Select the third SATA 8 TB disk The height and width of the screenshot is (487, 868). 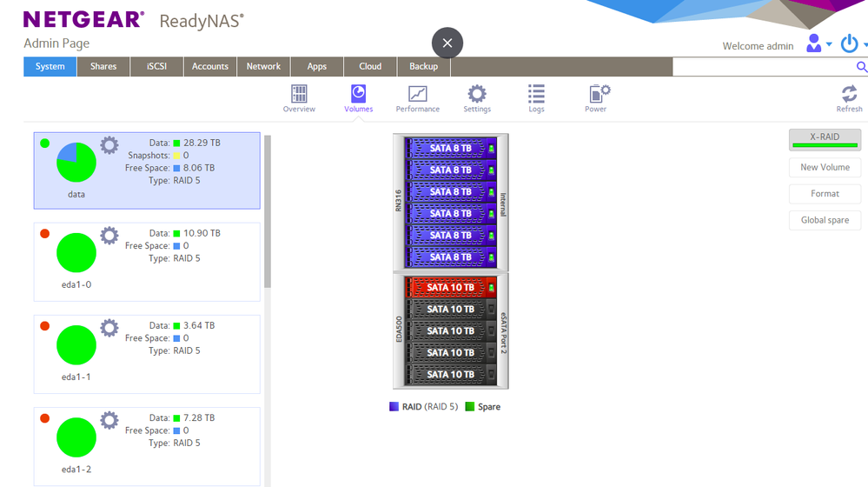coord(450,191)
